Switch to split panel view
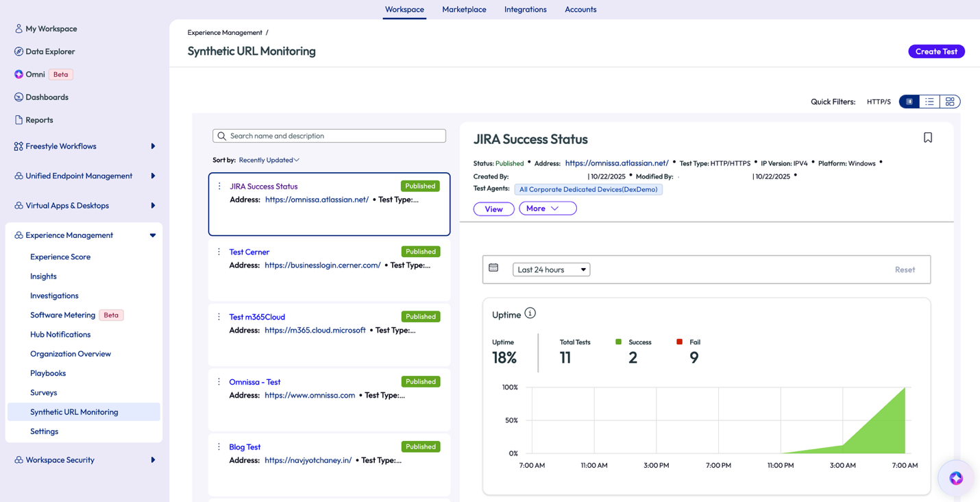The width and height of the screenshot is (980, 502). click(x=909, y=101)
